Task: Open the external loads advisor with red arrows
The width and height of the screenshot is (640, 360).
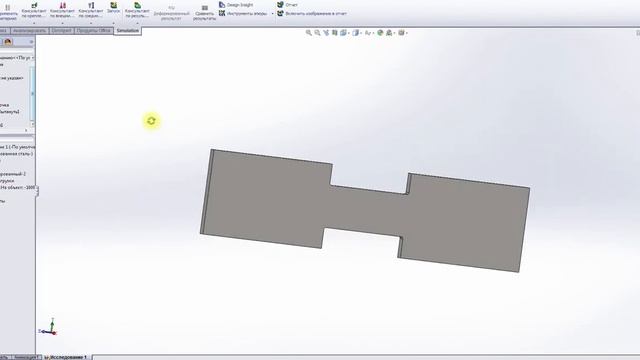Action: coord(62,10)
